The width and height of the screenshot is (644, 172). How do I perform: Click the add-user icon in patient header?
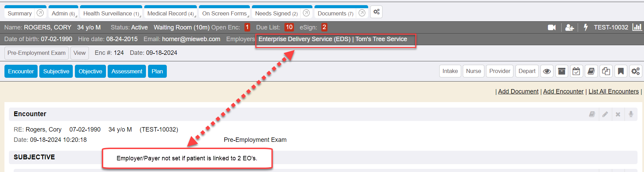point(569,27)
